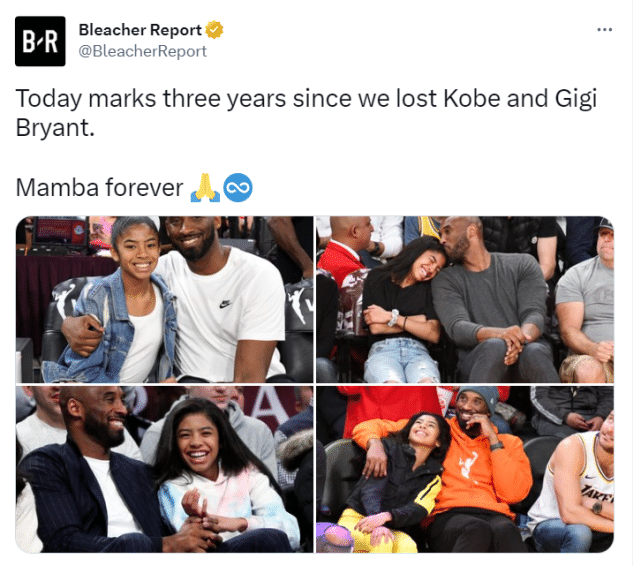
Task: Click the laptop screen in top-left photo
Action: tap(59, 230)
